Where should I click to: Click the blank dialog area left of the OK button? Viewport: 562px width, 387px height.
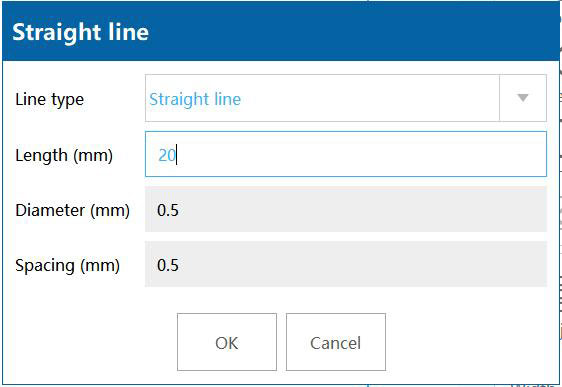point(90,342)
